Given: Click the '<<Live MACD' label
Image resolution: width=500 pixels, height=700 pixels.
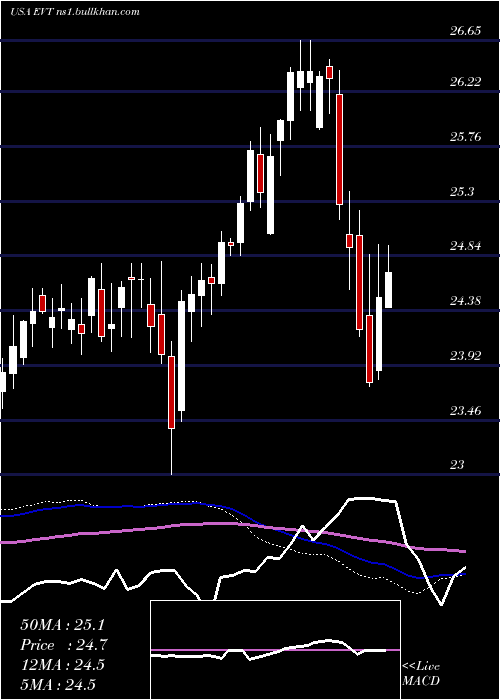Looking at the screenshot, I should 421,673.
